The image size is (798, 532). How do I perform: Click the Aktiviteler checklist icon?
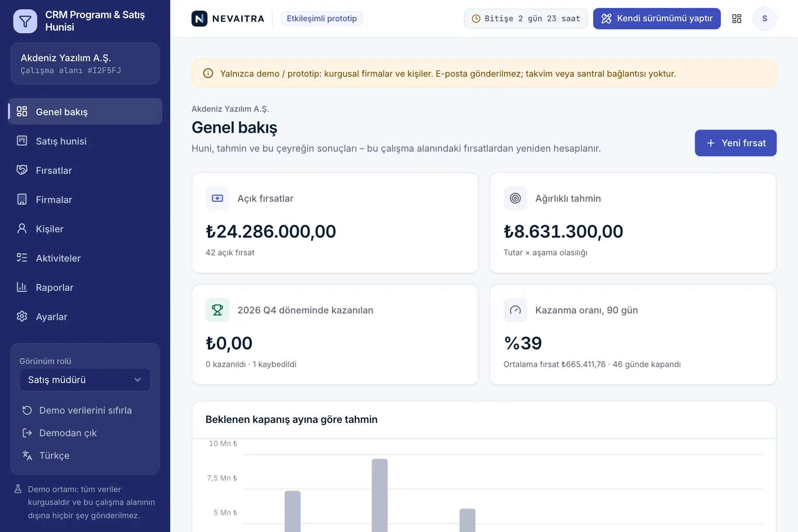pyautogui.click(x=22, y=258)
